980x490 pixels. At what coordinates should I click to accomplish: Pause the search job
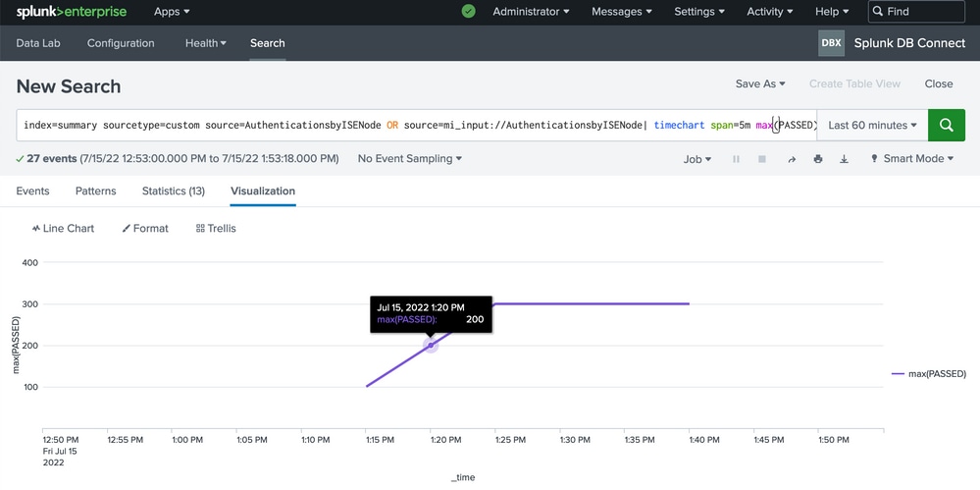736,159
